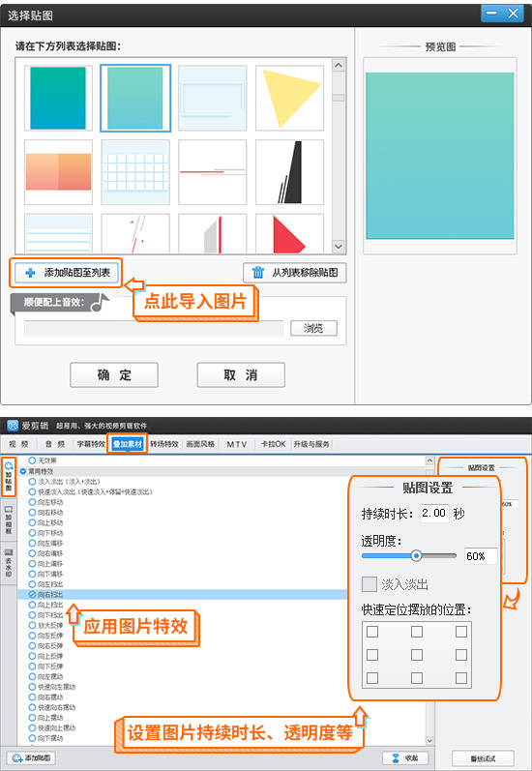532x771 pixels.
Task: Pick the yellow triangle sticker thumbnail
Action: [289, 98]
